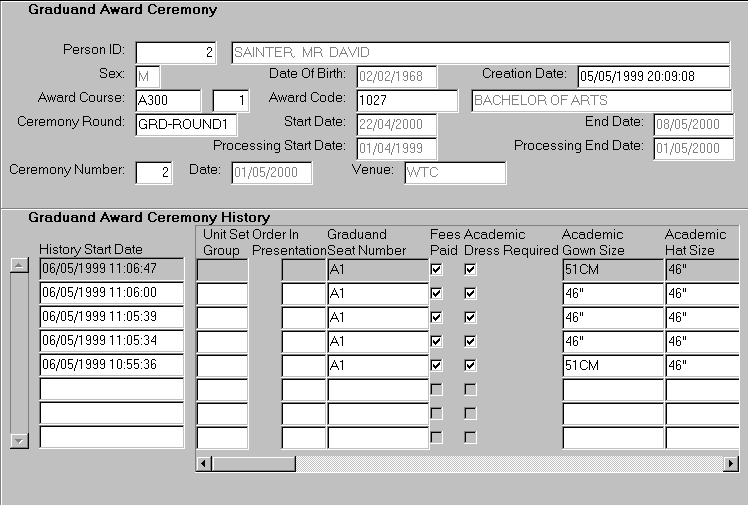Click the vertical history record scrollbar track

click(17, 352)
